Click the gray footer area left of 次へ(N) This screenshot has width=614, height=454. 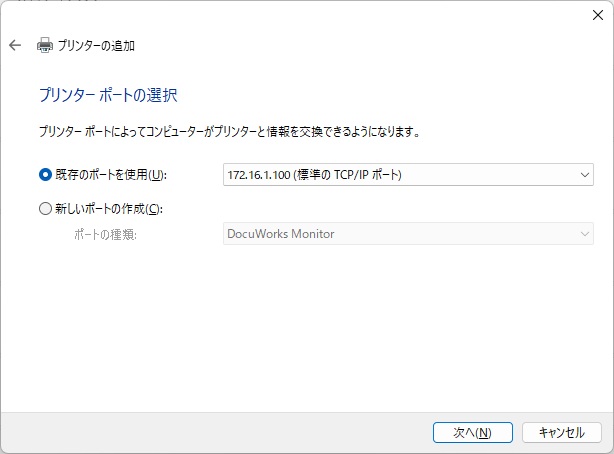click(x=200, y=432)
